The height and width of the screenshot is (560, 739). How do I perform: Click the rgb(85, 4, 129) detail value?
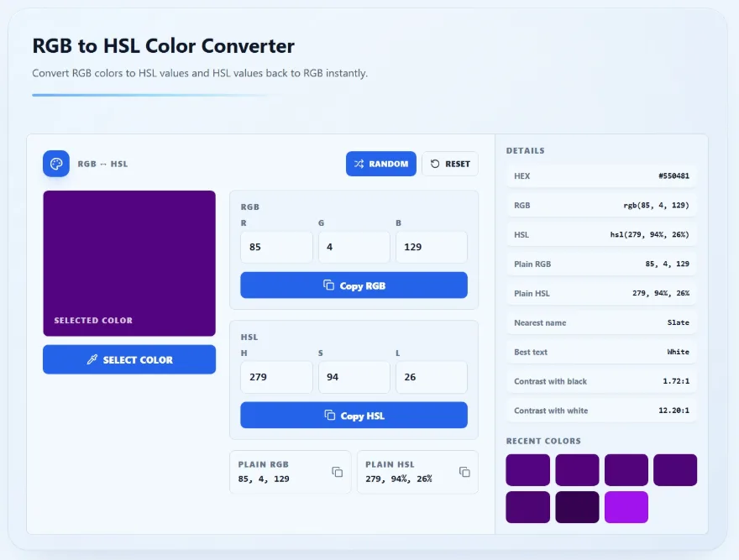(656, 205)
